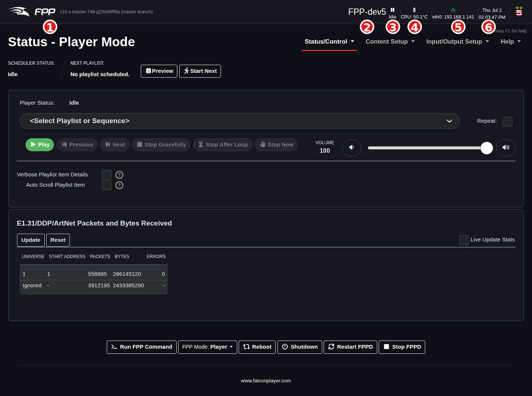Click the Update stats button
This screenshot has width=532, height=396.
(31, 240)
